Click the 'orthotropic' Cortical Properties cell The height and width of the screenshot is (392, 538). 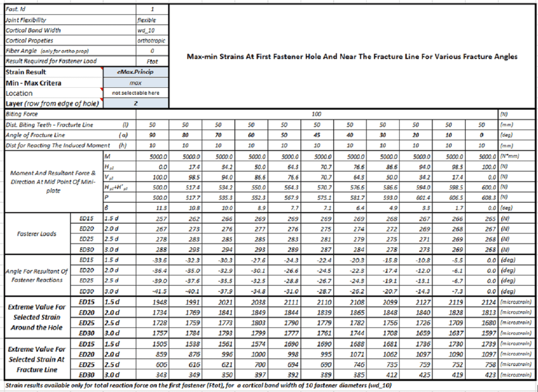pyautogui.click(x=152, y=41)
